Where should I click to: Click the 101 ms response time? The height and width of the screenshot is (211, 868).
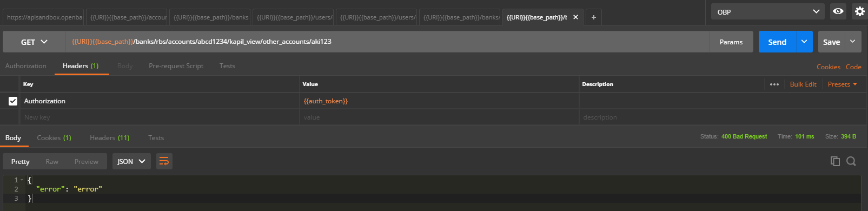tap(804, 137)
